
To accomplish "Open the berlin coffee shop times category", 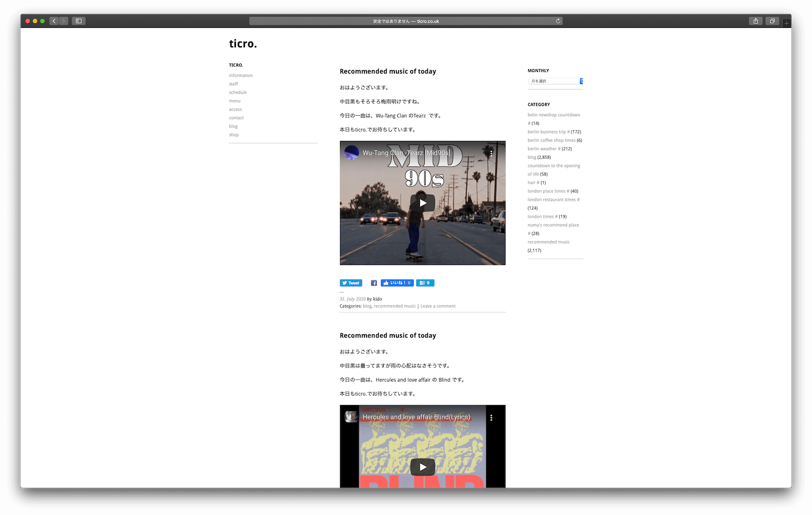I will [x=551, y=140].
